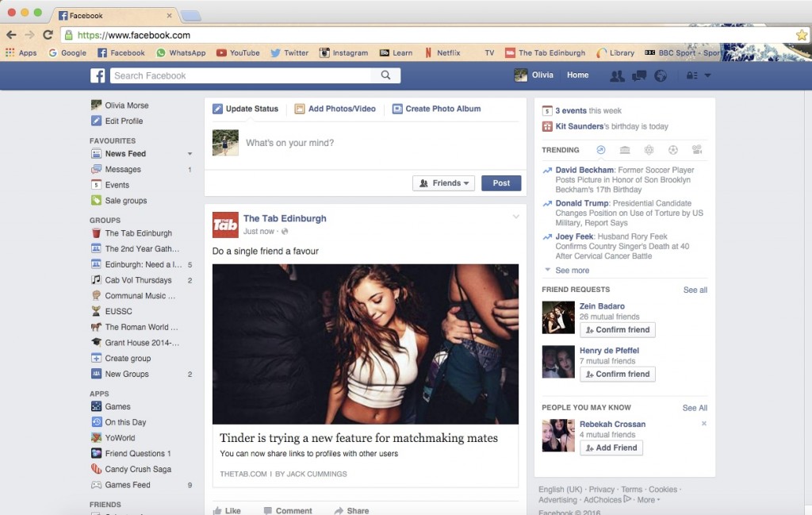
Task: Open the Instagram bookmark
Action: tap(343, 53)
